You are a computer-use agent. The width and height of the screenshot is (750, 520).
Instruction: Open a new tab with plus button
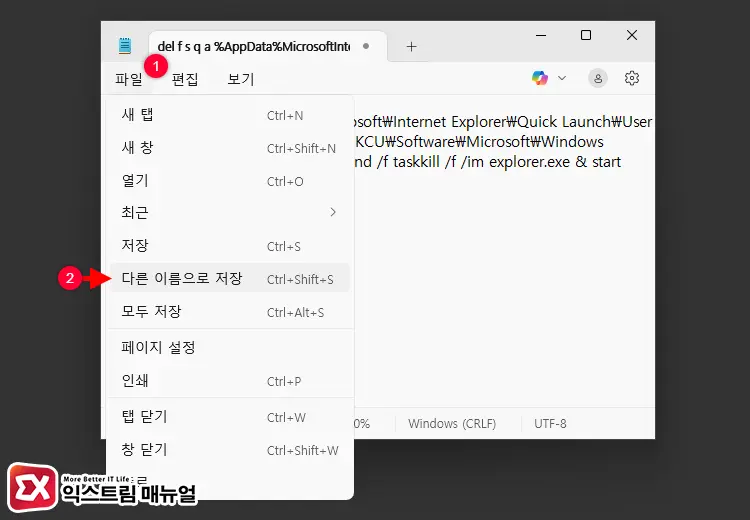pyautogui.click(x=411, y=46)
